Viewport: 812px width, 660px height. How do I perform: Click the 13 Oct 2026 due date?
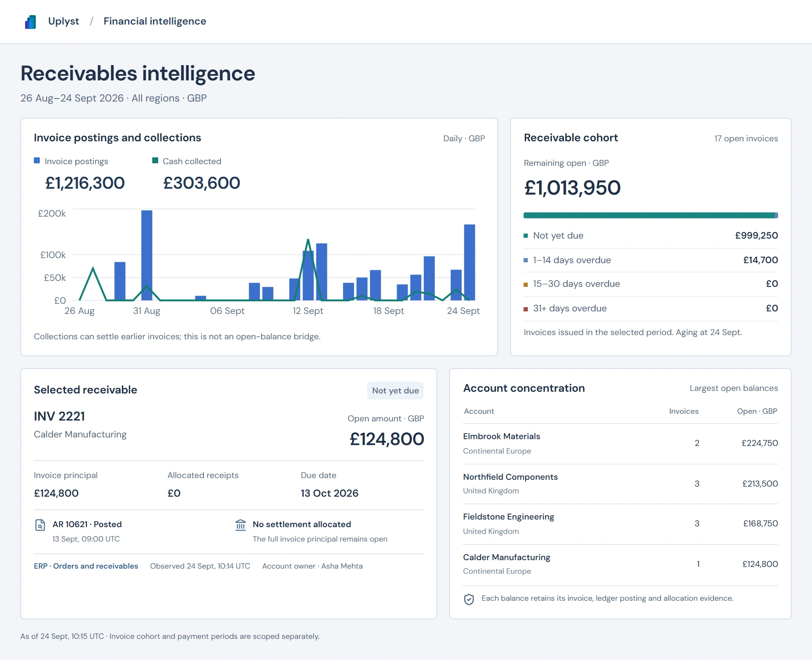pyautogui.click(x=329, y=493)
